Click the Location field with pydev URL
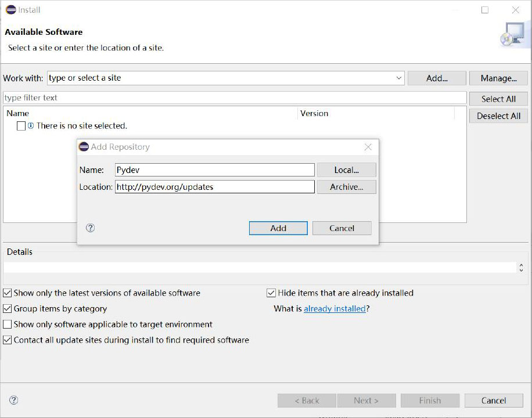The width and height of the screenshot is (532, 418). [x=214, y=187]
